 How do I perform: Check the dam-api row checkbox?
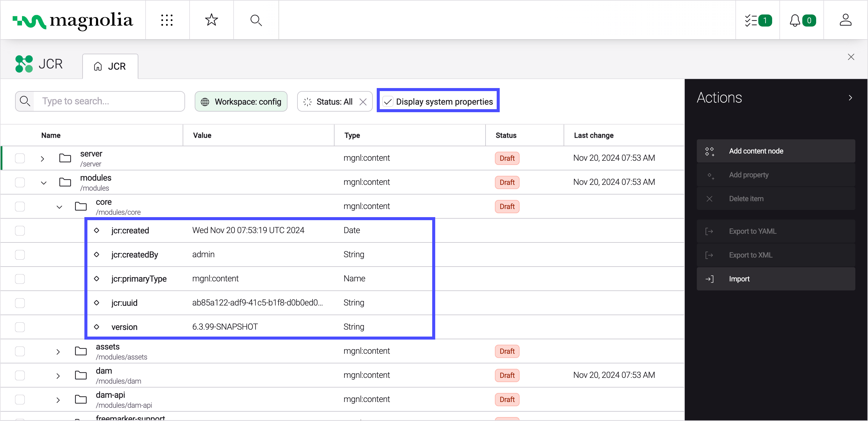20,399
